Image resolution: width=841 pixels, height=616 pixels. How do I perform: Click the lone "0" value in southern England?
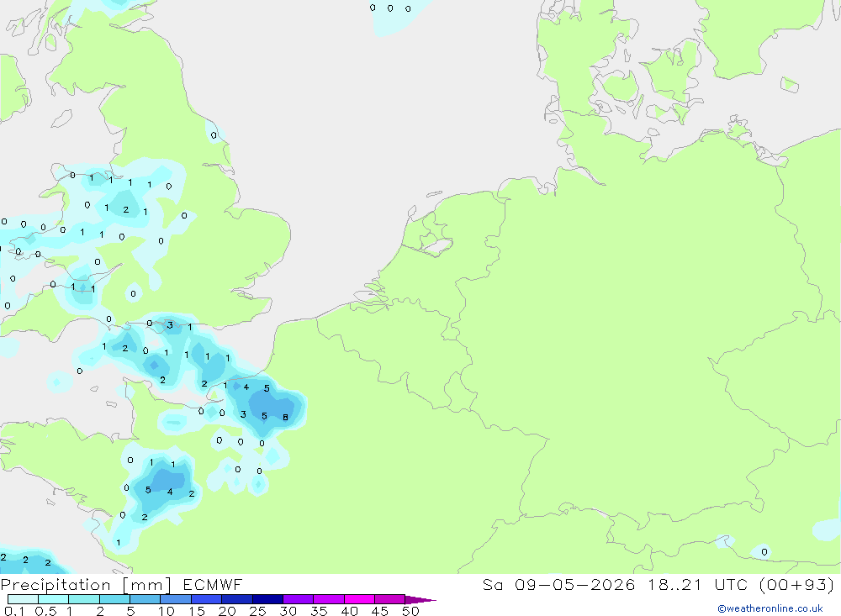pyautogui.click(x=134, y=293)
